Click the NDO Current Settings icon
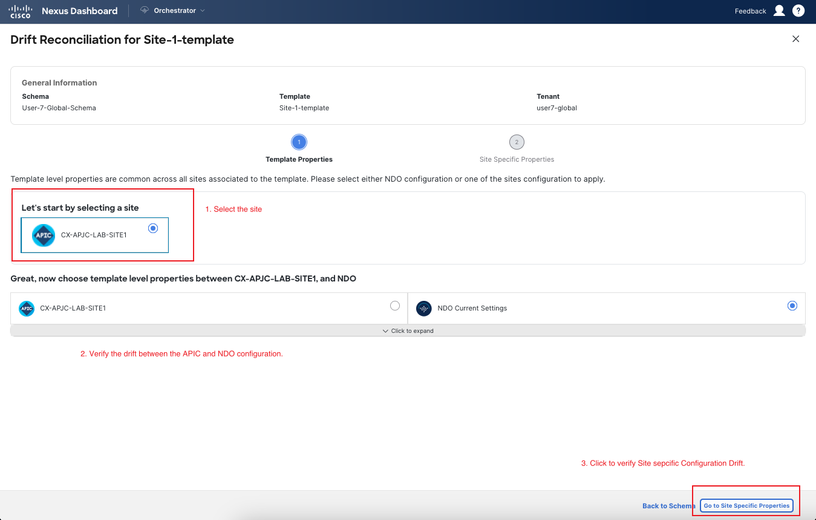The height and width of the screenshot is (520, 816). pos(424,308)
